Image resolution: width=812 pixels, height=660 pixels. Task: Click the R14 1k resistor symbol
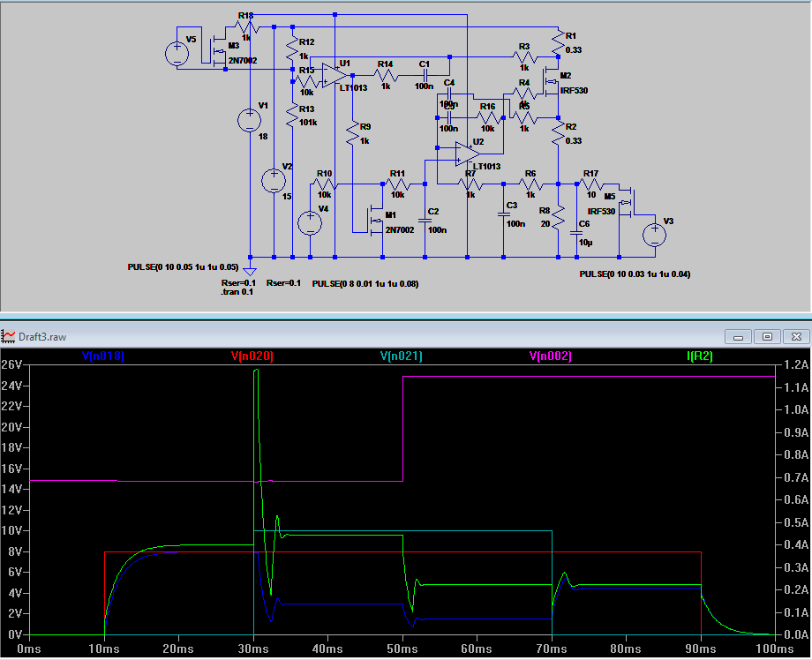(386, 76)
